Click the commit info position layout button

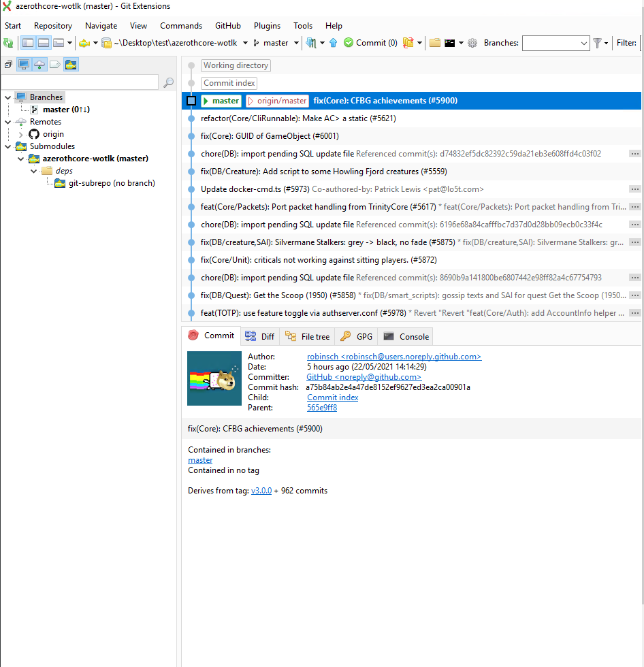pyautogui.click(x=59, y=42)
